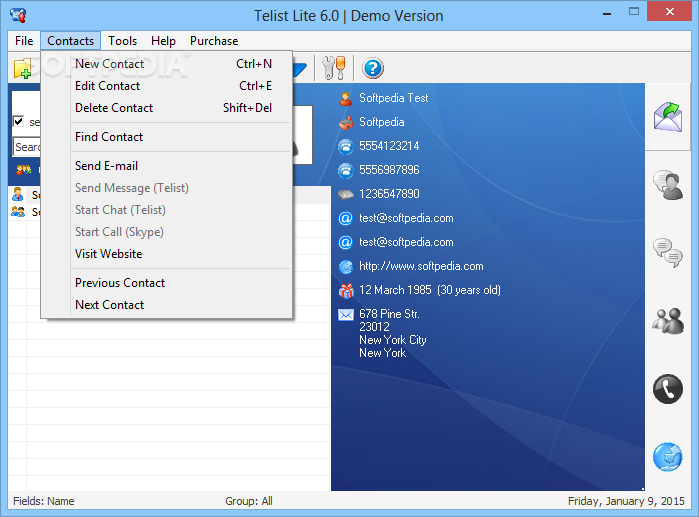Click the single contact icon in list
The height and width of the screenshot is (517, 699).
click(18, 195)
